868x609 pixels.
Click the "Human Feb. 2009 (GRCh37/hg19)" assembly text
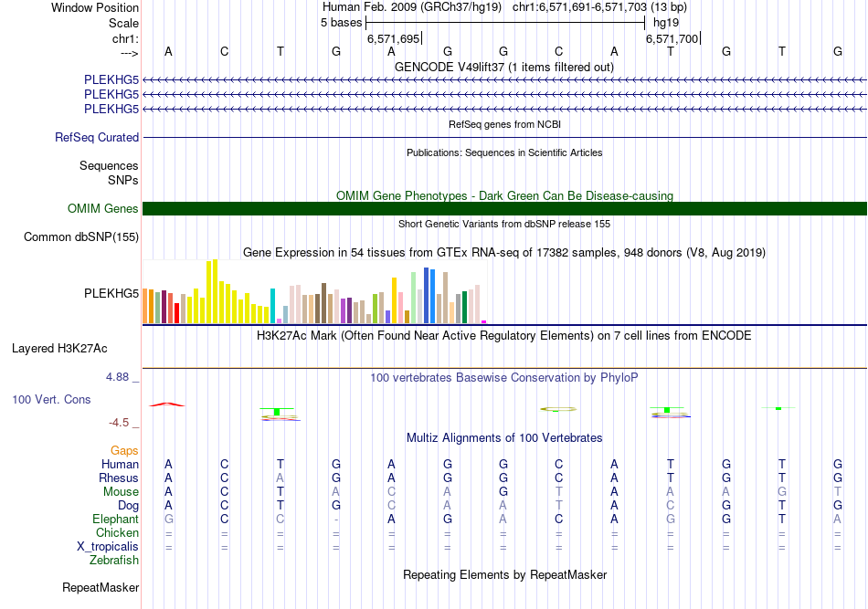click(412, 7)
